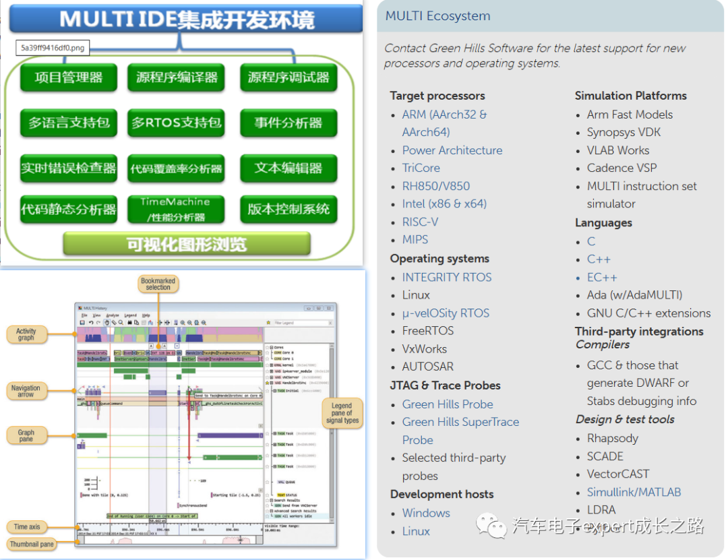Viewport: 728px width, 560px height.
Task: Select 'All workers idle' search result row
Action: pos(297,516)
